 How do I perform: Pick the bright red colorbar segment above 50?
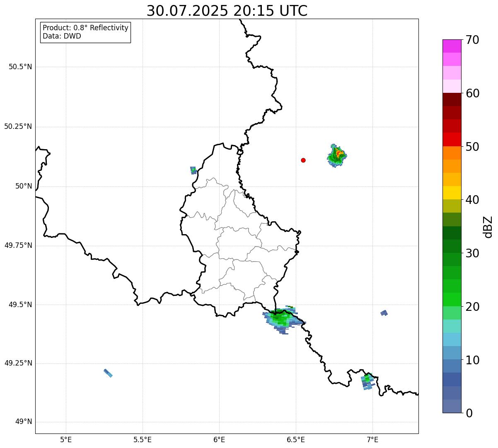452,139
